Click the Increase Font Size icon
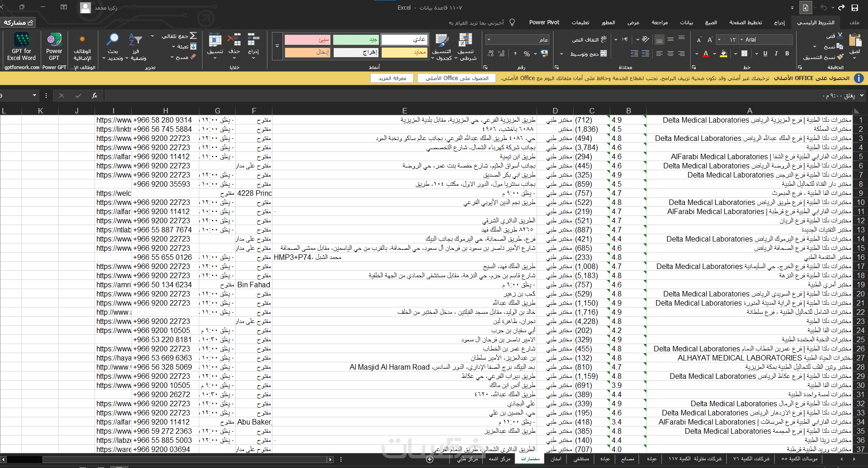 710,40
